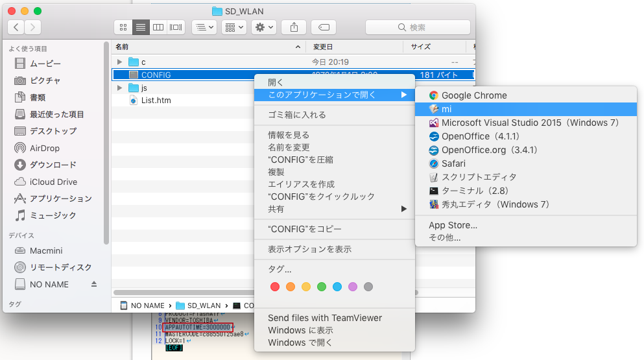The width and height of the screenshot is (644, 360).
Task: Apply the purple tag color
Action: [x=353, y=287]
